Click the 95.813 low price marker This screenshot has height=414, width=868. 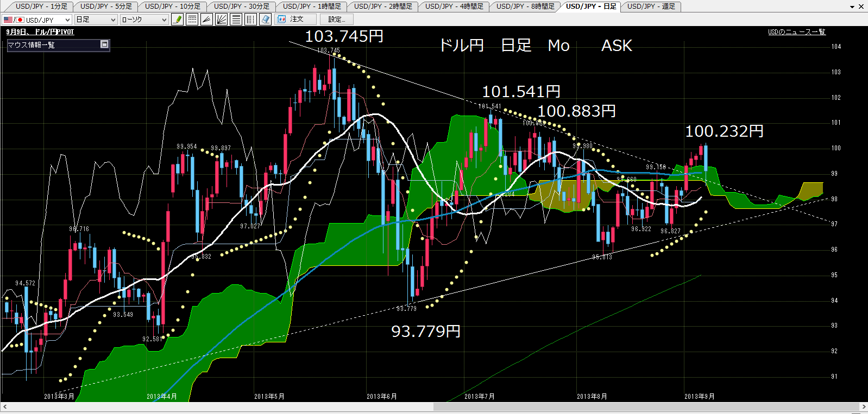(x=602, y=257)
